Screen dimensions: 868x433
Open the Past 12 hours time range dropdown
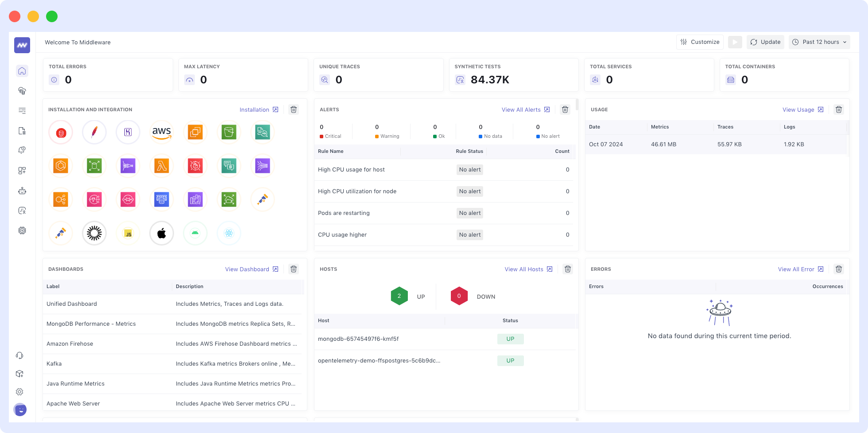coord(819,42)
